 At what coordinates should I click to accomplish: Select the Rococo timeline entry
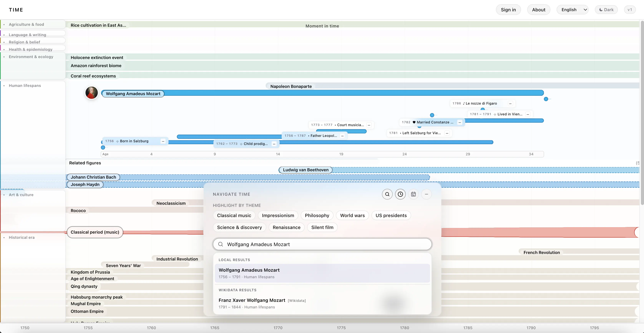(78, 211)
